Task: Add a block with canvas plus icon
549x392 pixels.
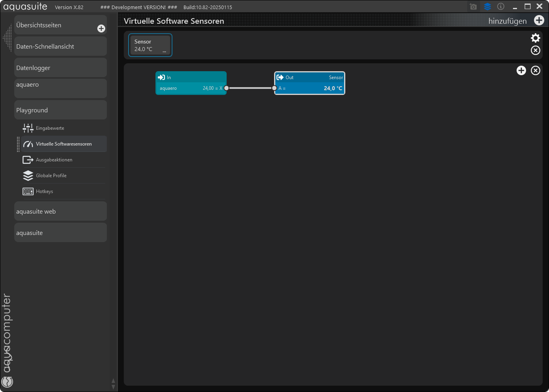Action: tap(521, 70)
